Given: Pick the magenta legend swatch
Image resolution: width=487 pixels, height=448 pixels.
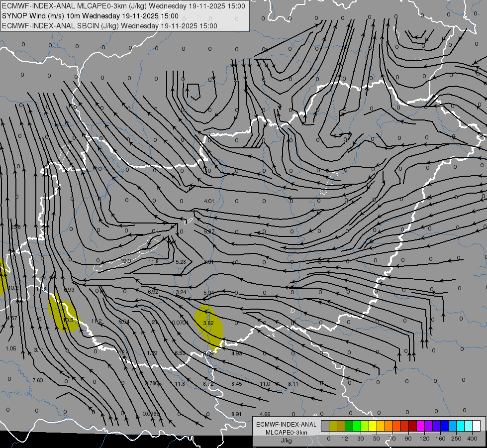Looking at the screenshot, I should tap(421, 426).
